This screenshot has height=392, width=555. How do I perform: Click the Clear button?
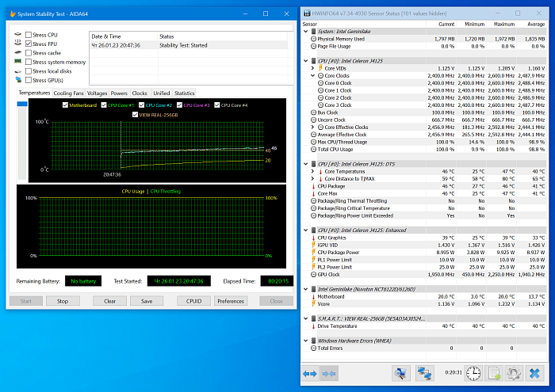pyautogui.click(x=109, y=301)
